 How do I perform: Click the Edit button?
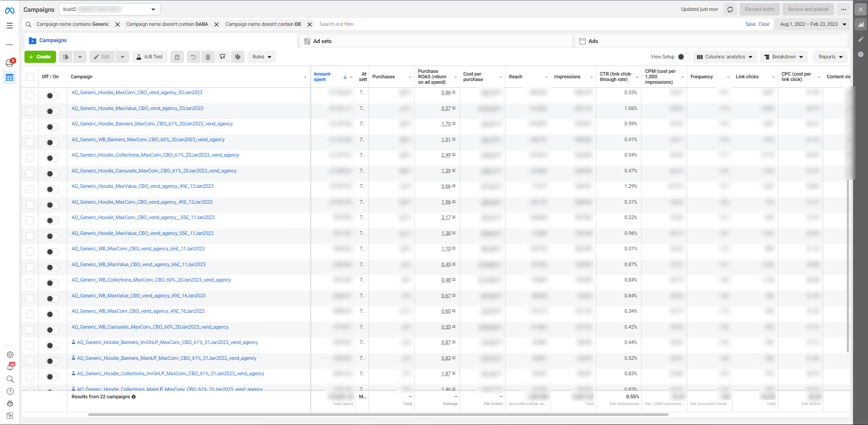[102, 57]
